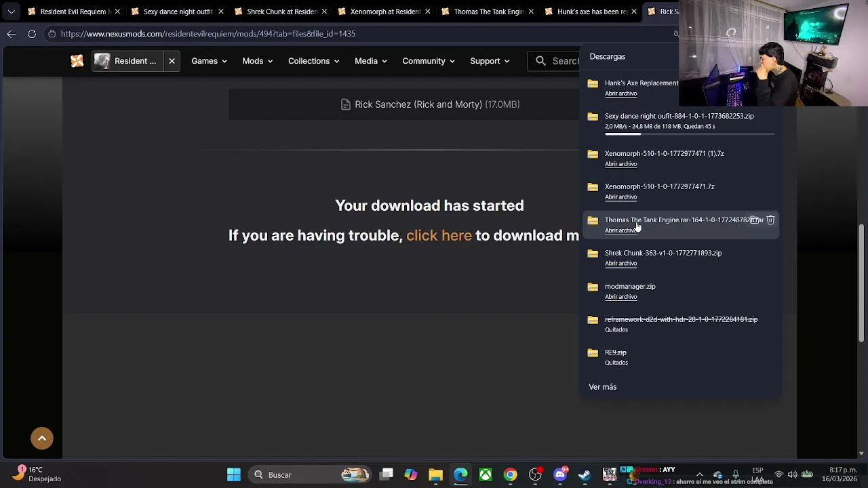Expand the Support menu
The image size is (868, 488).
coord(490,61)
